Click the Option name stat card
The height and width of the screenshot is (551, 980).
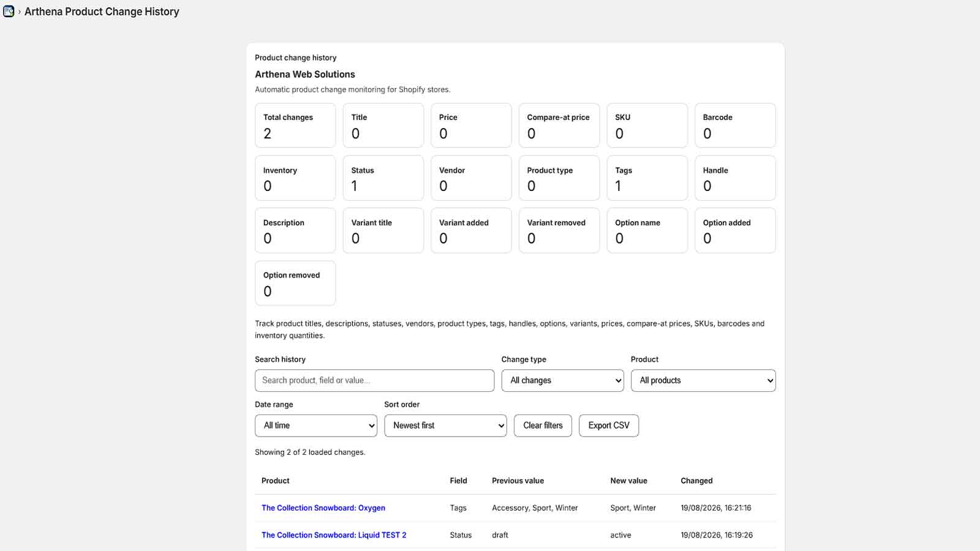[647, 231]
